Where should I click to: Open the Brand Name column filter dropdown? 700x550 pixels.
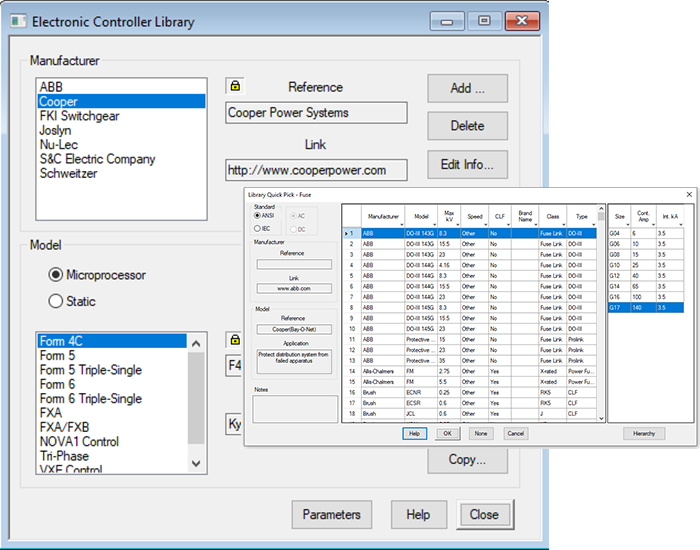pyautogui.click(x=536, y=225)
